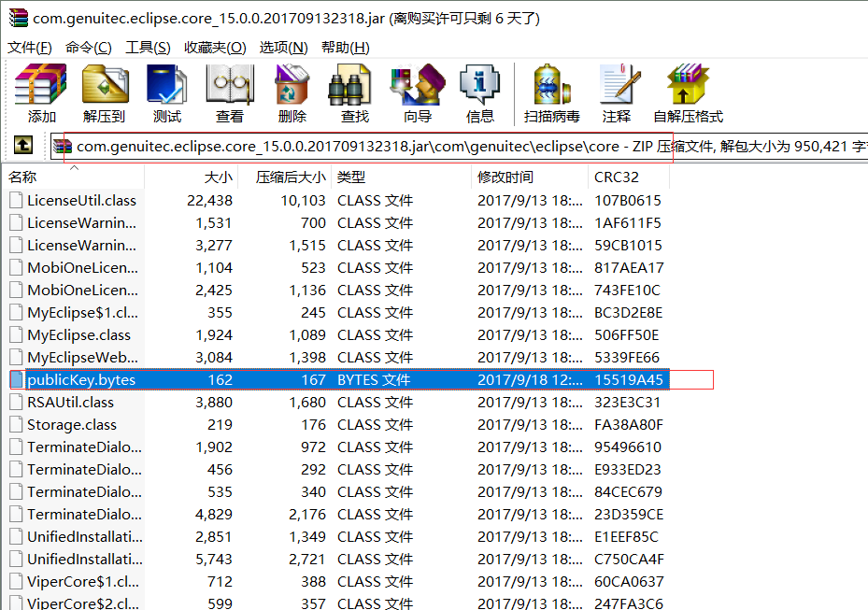868x610 pixels.
Task: Click file icon of publicKey.bytes
Action: pos(17,379)
